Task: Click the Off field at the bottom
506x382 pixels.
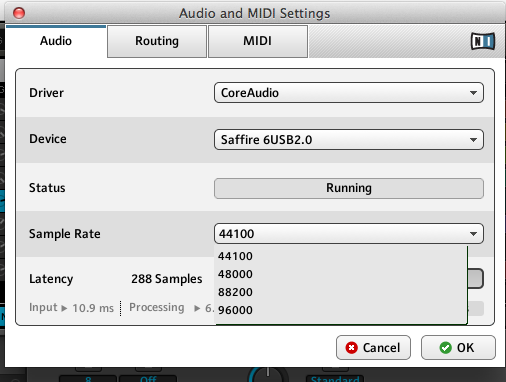Action: (x=148, y=379)
